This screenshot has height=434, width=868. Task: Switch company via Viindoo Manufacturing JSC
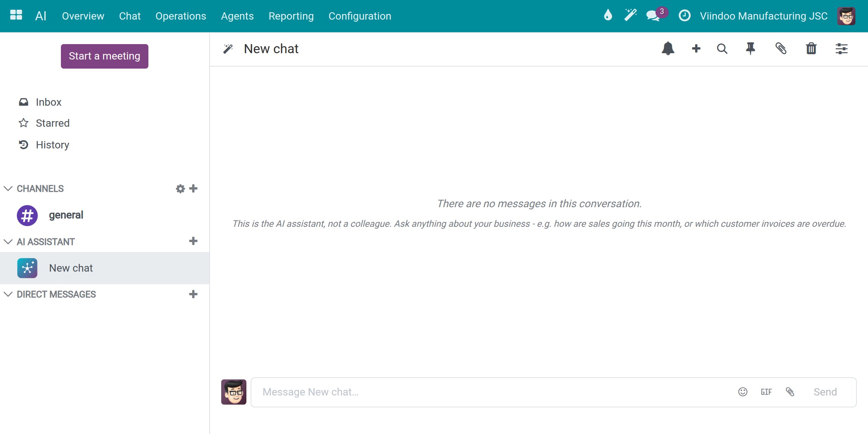point(764,16)
